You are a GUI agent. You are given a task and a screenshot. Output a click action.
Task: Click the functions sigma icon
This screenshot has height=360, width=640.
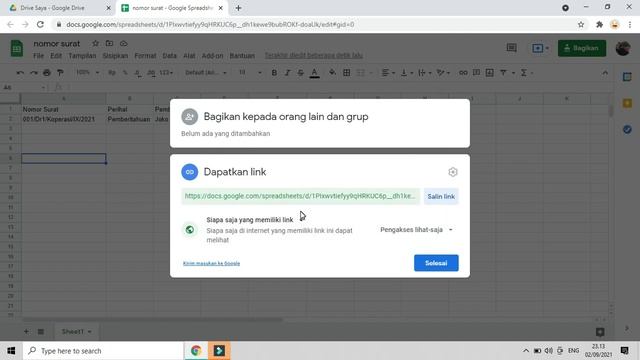click(524, 73)
